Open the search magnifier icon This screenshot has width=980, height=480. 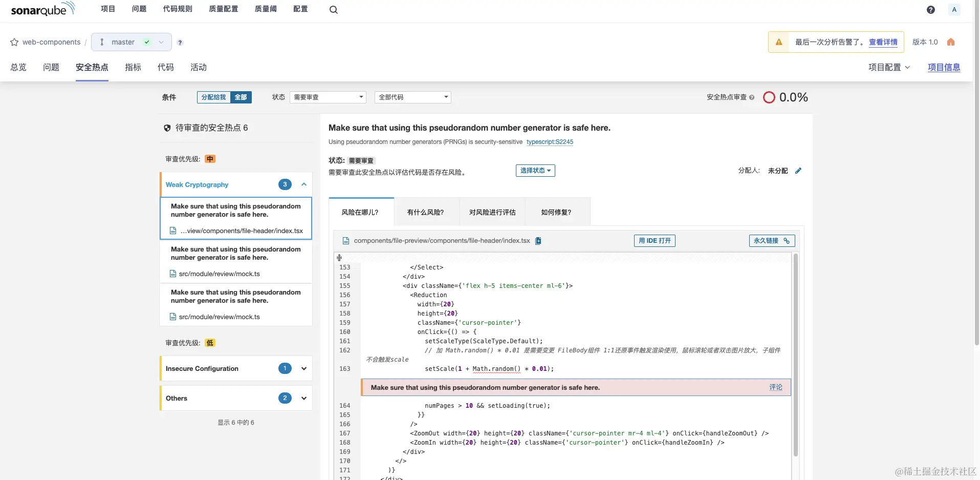(x=334, y=10)
